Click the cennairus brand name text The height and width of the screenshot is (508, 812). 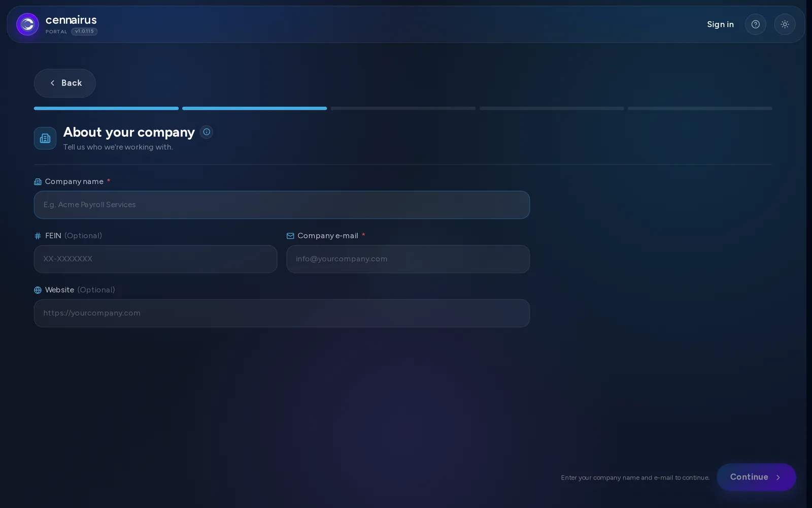[x=71, y=20]
